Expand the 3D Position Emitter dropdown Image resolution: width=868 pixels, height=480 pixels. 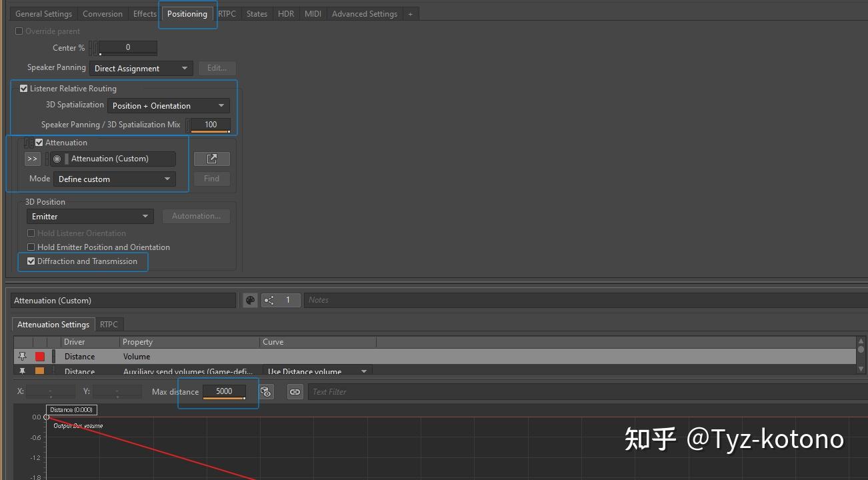[x=89, y=216]
